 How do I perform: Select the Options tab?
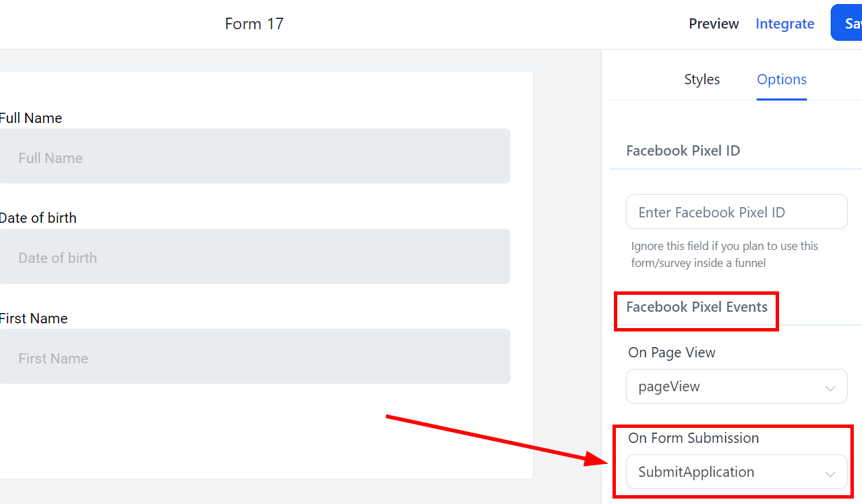[781, 79]
